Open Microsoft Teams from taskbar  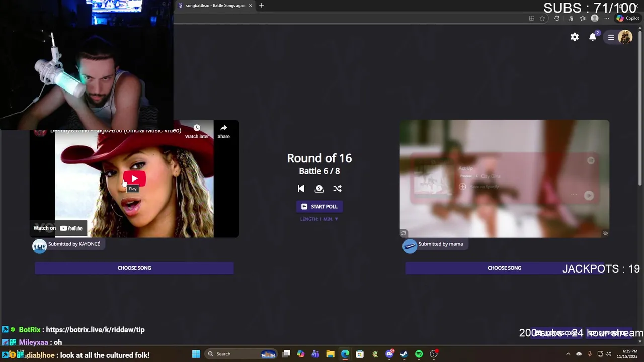click(x=315, y=354)
